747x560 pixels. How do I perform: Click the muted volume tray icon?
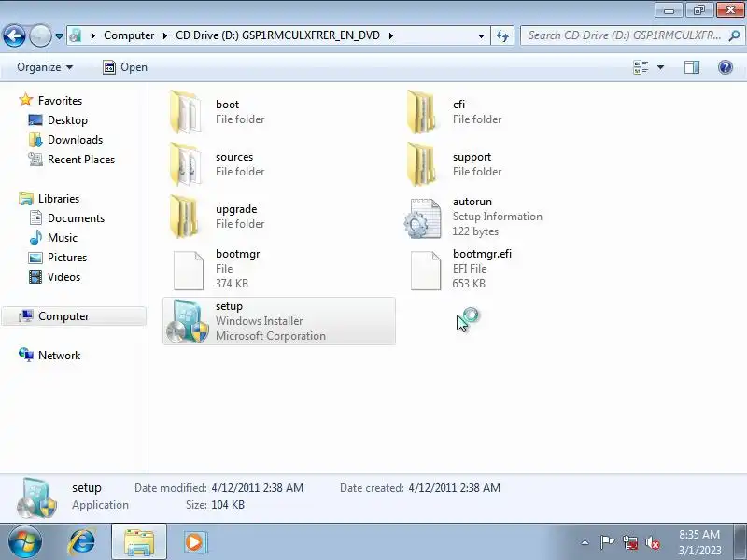point(652,542)
